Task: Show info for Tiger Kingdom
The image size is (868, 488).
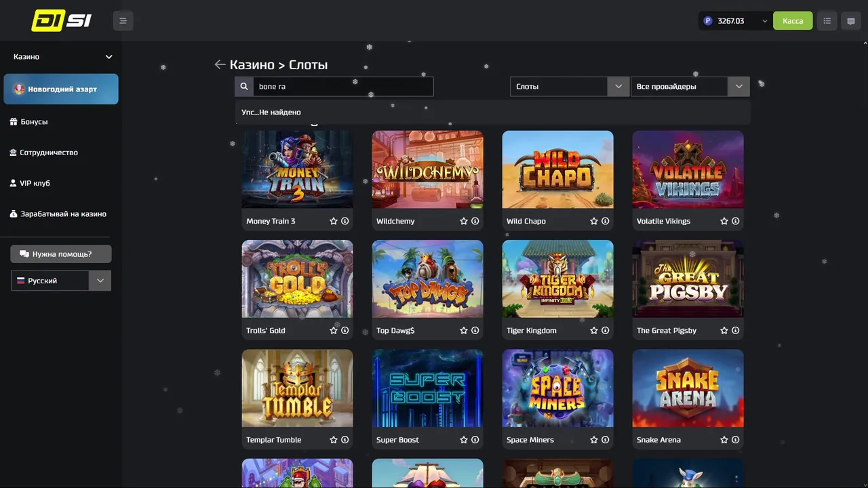Action: pos(605,331)
